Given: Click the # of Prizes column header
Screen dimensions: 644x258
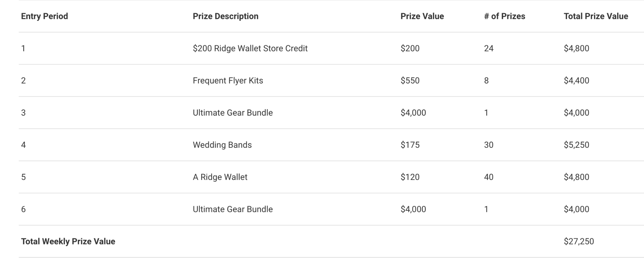Looking at the screenshot, I should click(x=504, y=16).
